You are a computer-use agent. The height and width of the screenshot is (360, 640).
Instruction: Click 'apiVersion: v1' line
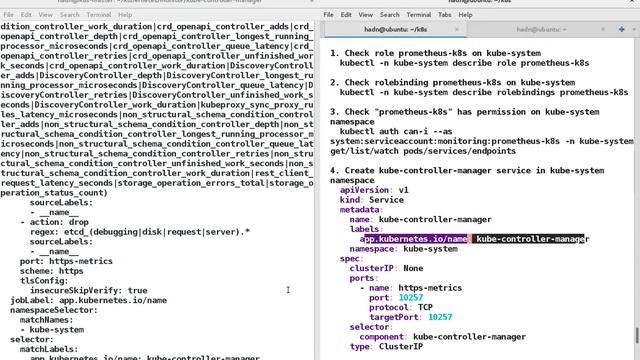[374, 190]
